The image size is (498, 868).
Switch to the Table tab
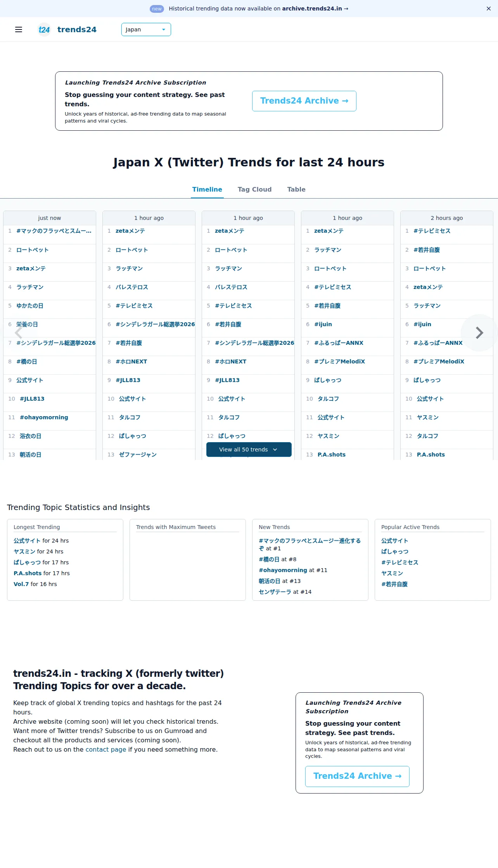[x=296, y=189]
